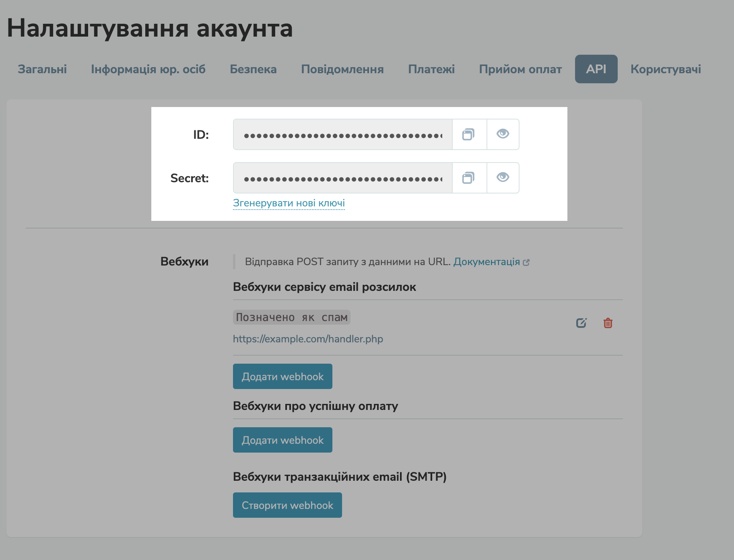Image resolution: width=734 pixels, height=560 pixels.
Task: Switch to the Безпека tab
Action: (x=253, y=69)
